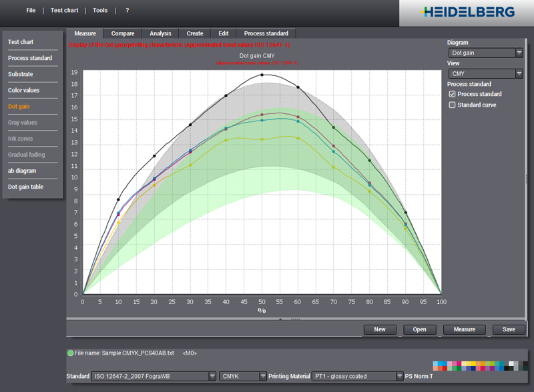Switch to the Create tab
The width and height of the screenshot is (534, 392).
195,33
